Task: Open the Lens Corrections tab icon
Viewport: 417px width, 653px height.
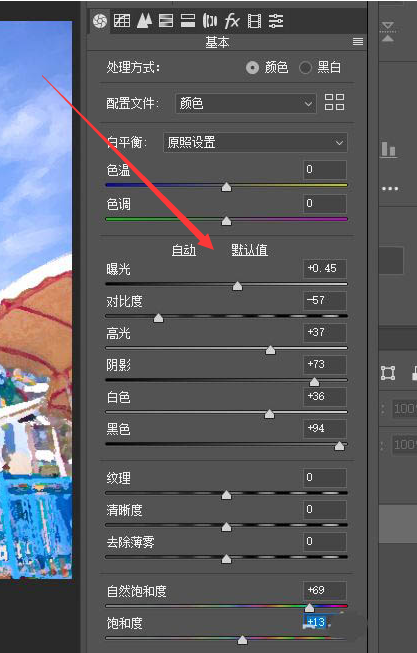Action: tap(210, 20)
